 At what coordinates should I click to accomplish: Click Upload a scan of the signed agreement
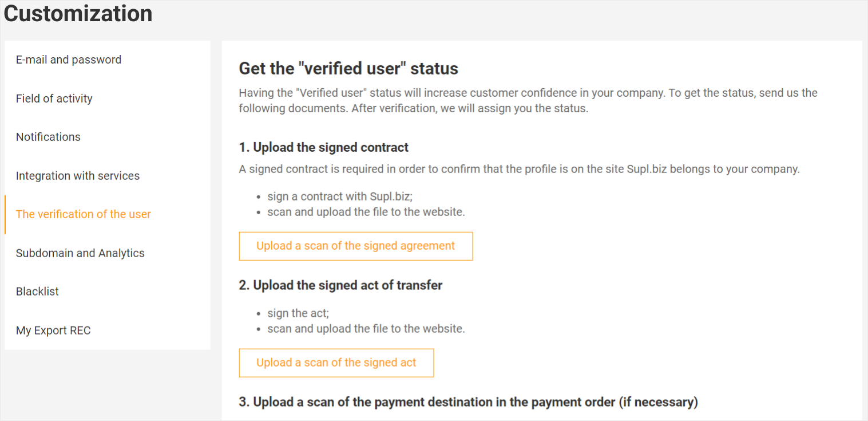tap(355, 246)
